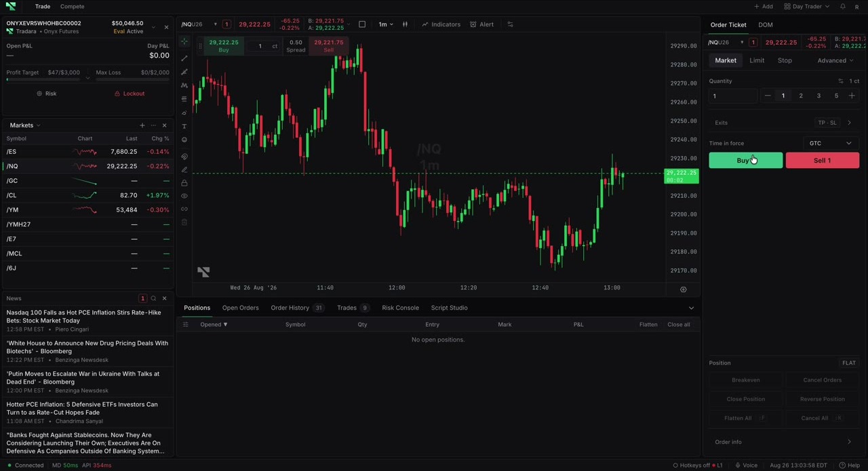Switch to the Compete tab
Image resolution: width=868 pixels, height=471 pixels.
72,7
